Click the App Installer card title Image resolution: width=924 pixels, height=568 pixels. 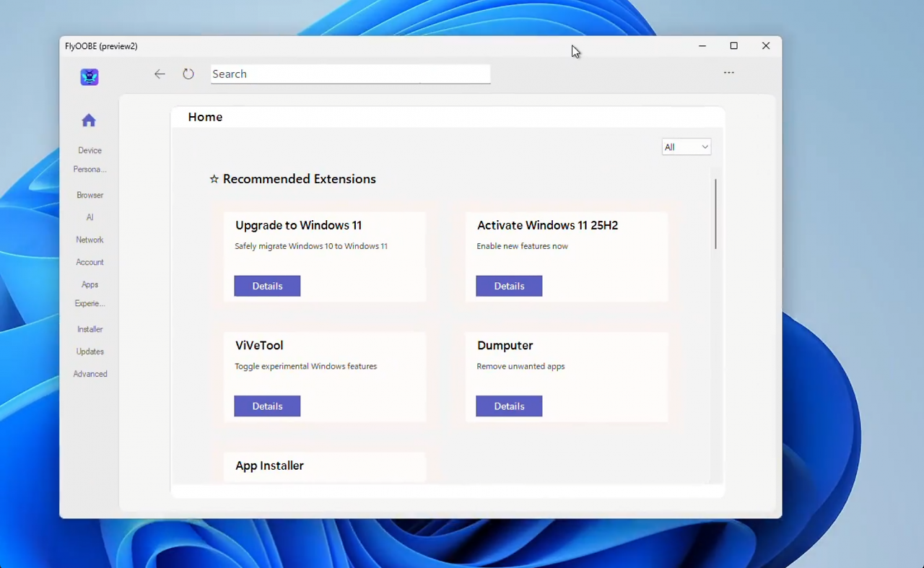[x=269, y=466]
